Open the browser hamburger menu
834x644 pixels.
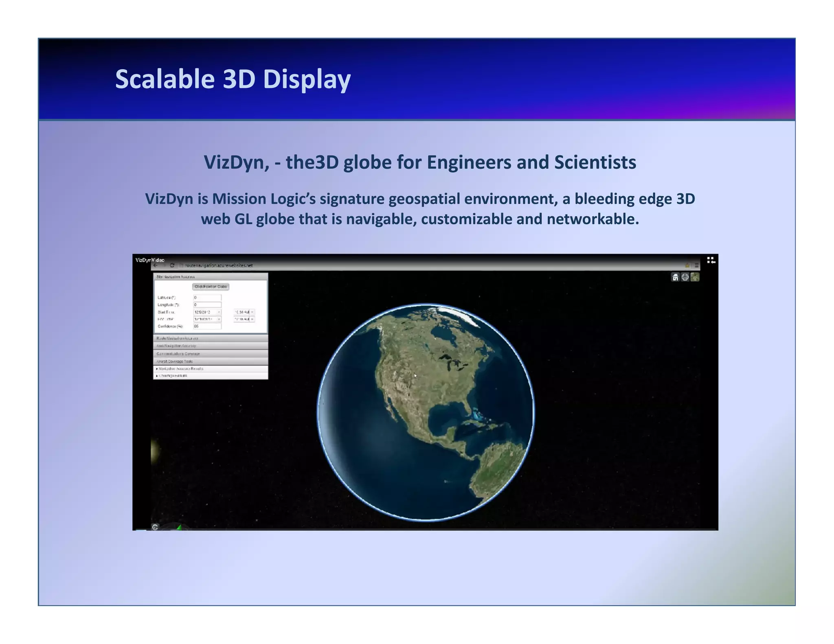696,265
